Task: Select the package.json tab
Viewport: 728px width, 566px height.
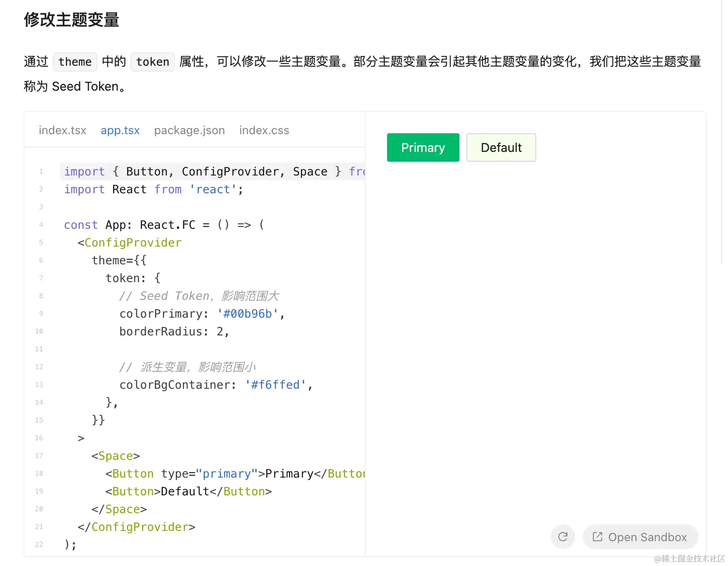Action: [x=190, y=130]
